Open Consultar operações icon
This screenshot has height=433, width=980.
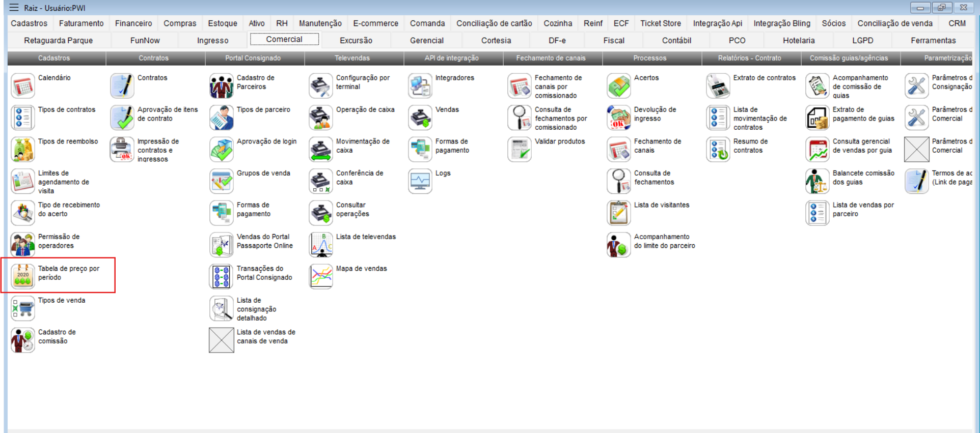321,213
